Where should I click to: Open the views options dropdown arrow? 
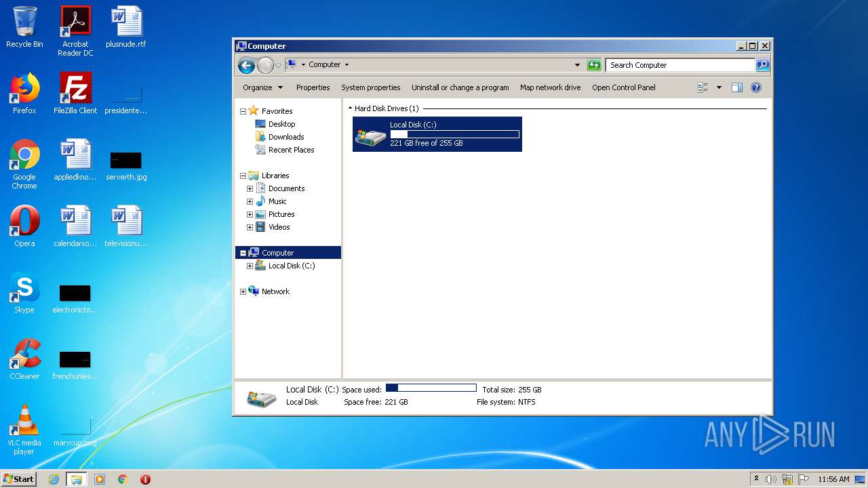coord(719,87)
